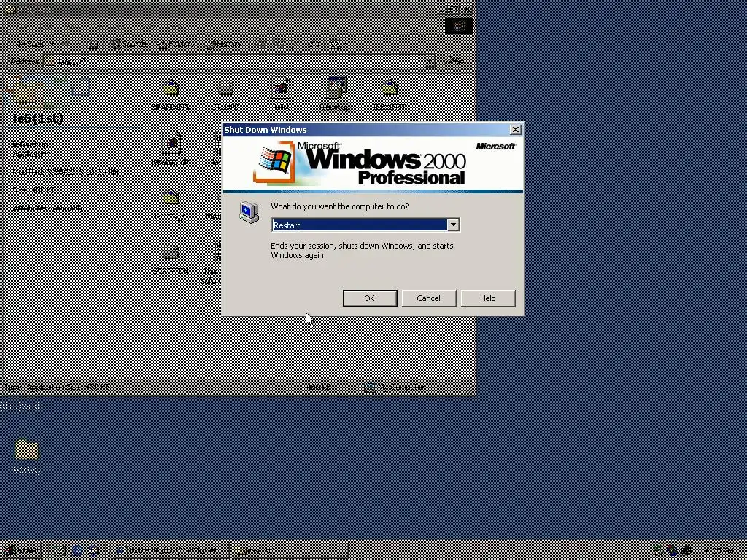
Task: Click the tray icon next to the clock
Action: pyautogui.click(x=686, y=551)
